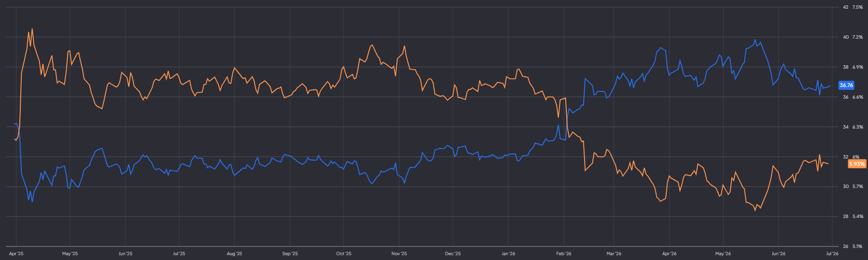
Task: Click the 6.9% percentage scale label
Action: click(x=857, y=67)
